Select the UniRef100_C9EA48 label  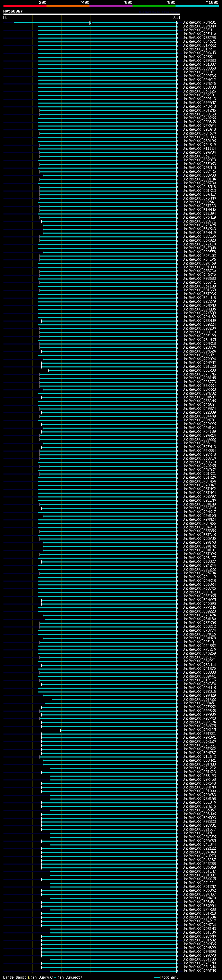[199, 129]
